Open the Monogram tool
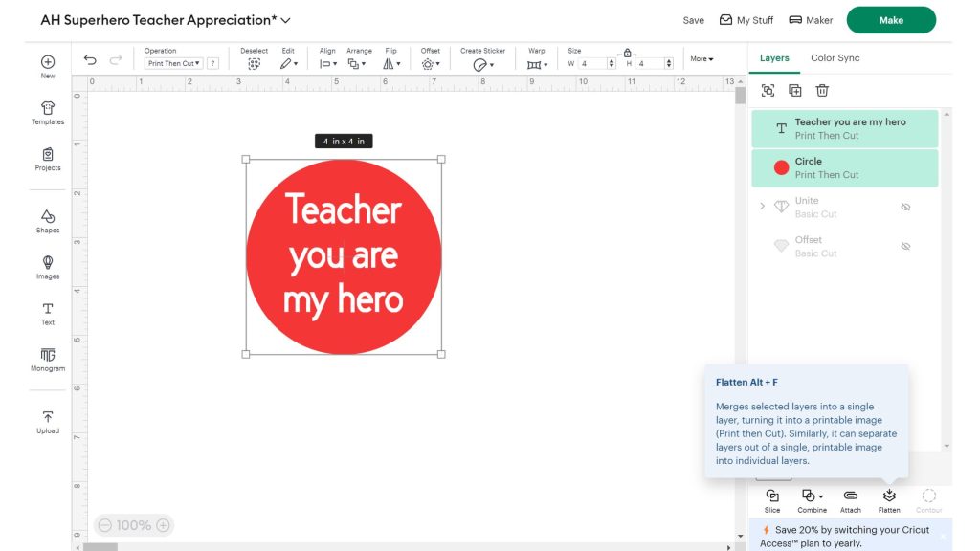The image size is (980, 551). [48, 360]
